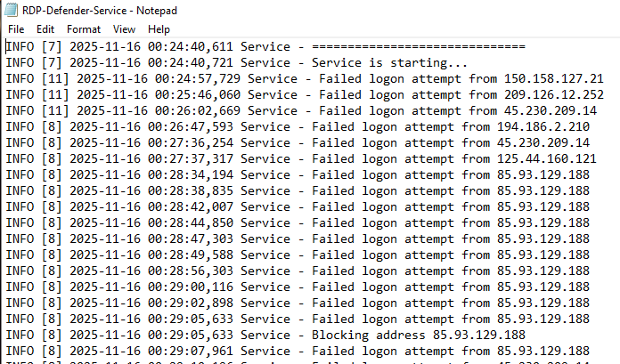Open the Format menu
This screenshot has width=620, height=364.
[x=84, y=29]
